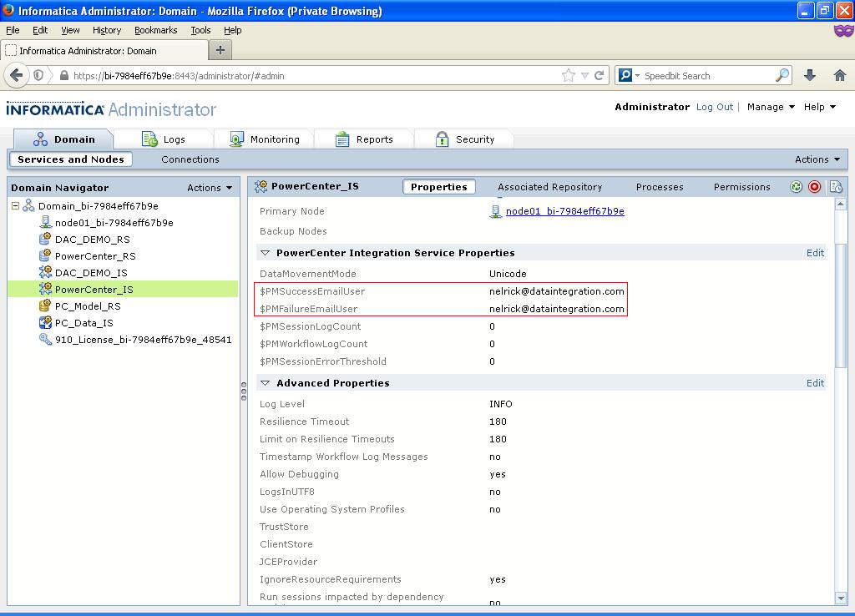Click the node01 icon in the navigator
Image resolution: width=855 pixels, height=616 pixels.
[45, 222]
